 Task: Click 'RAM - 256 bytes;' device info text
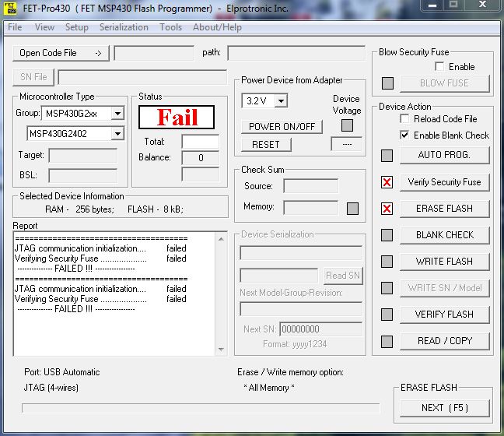pos(79,209)
